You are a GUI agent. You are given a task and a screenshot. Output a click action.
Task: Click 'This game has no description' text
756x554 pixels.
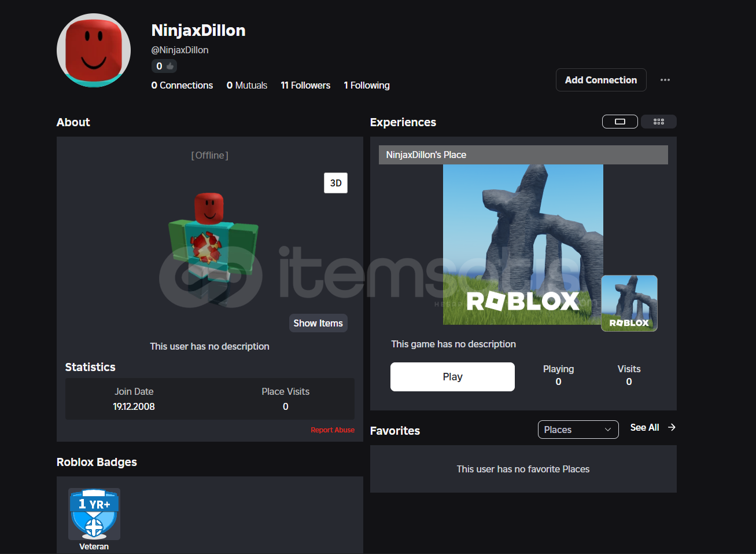click(453, 344)
